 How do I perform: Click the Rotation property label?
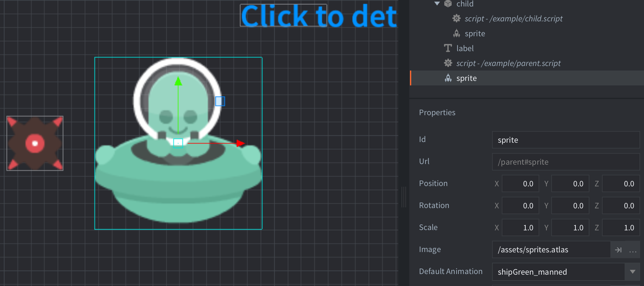[434, 205]
